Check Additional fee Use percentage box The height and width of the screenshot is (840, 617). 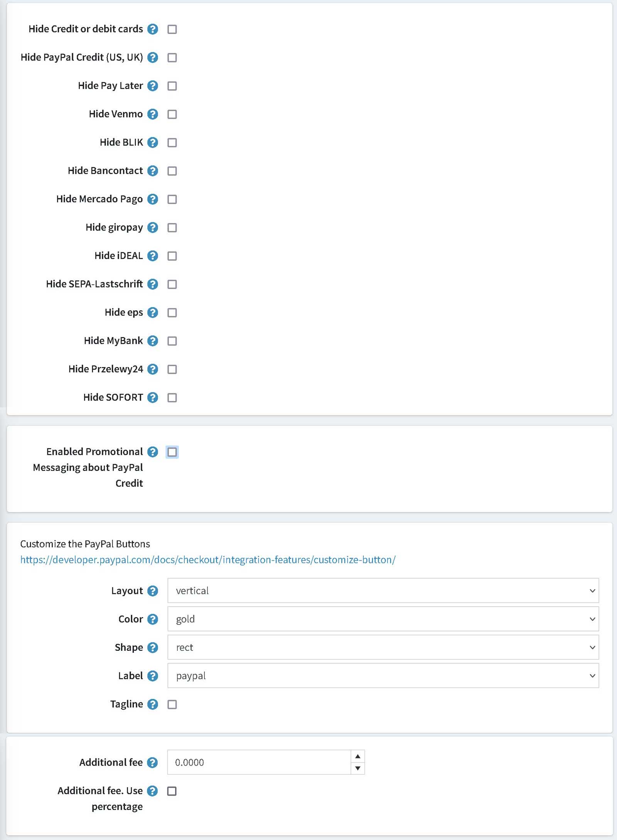(172, 791)
